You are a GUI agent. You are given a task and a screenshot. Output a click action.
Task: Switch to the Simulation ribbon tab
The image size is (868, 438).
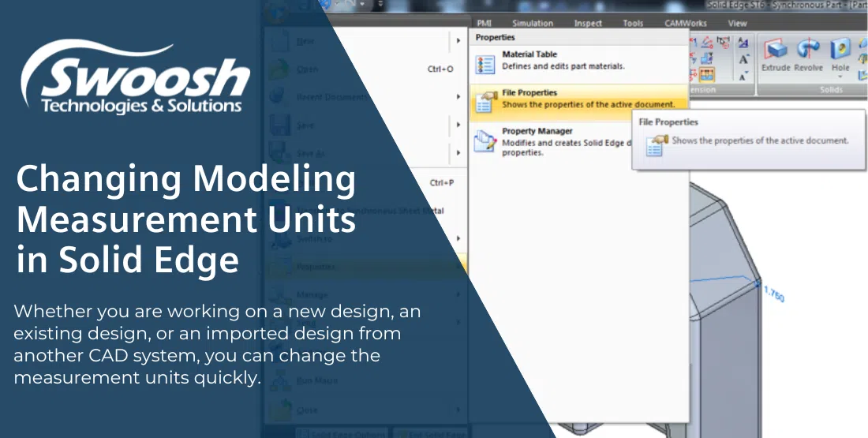tap(532, 23)
